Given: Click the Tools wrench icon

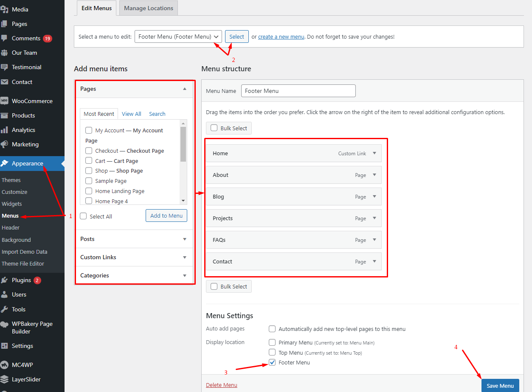Looking at the screenshot, I should pyautogui.click(x=4, y=309).
